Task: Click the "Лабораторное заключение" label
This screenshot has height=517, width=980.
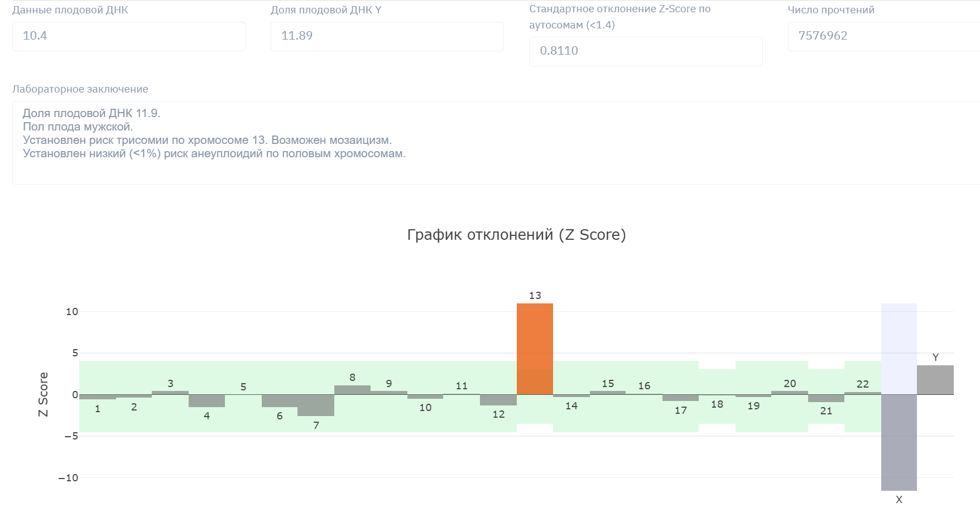Action: (80, 89)
